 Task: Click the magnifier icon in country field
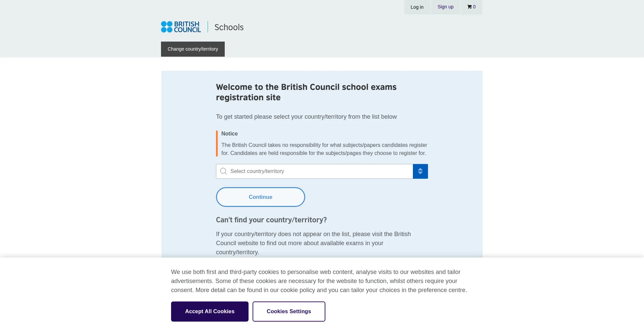coord(223,171)
